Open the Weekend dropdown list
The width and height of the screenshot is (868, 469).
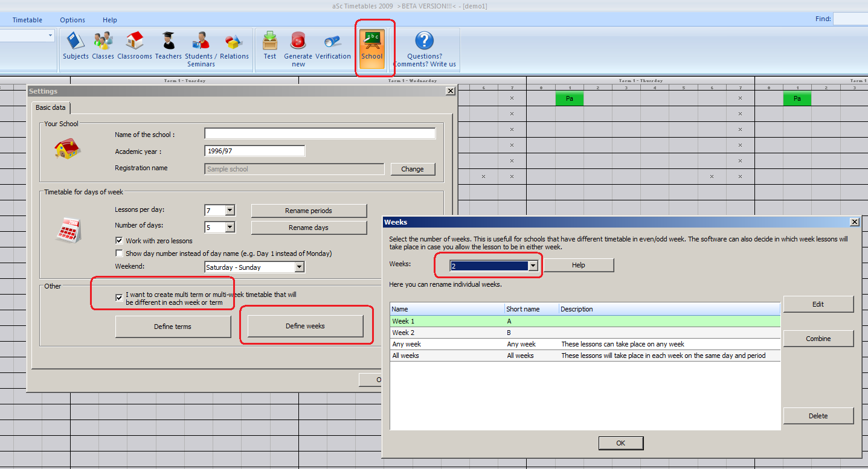(299, 267)
